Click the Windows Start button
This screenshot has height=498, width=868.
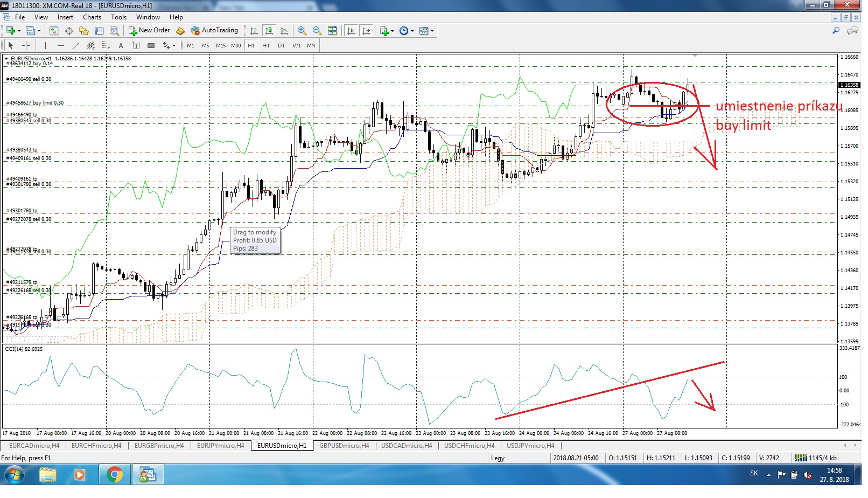tap(14, 475)
